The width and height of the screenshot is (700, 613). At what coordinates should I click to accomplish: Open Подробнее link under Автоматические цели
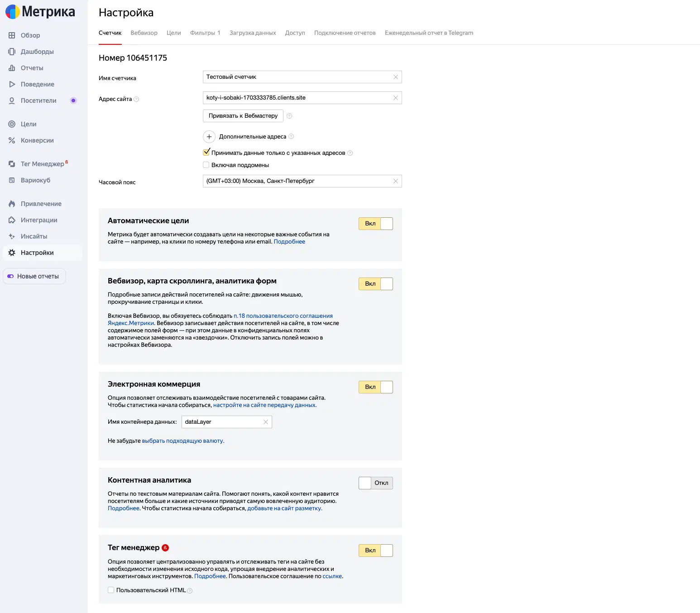click(x=289, y=242)
